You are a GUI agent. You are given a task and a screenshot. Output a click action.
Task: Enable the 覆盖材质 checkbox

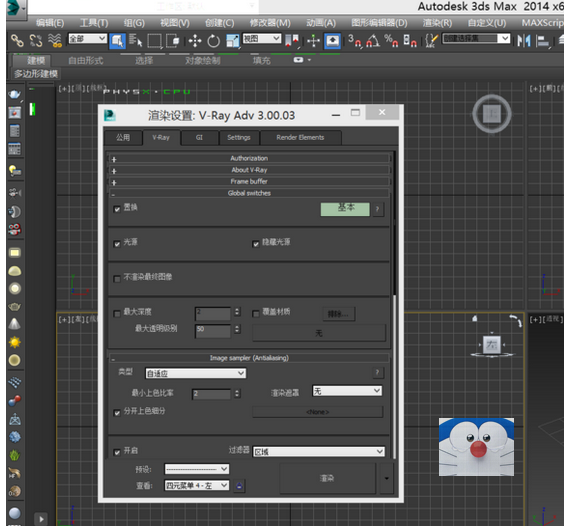point(256,313)
